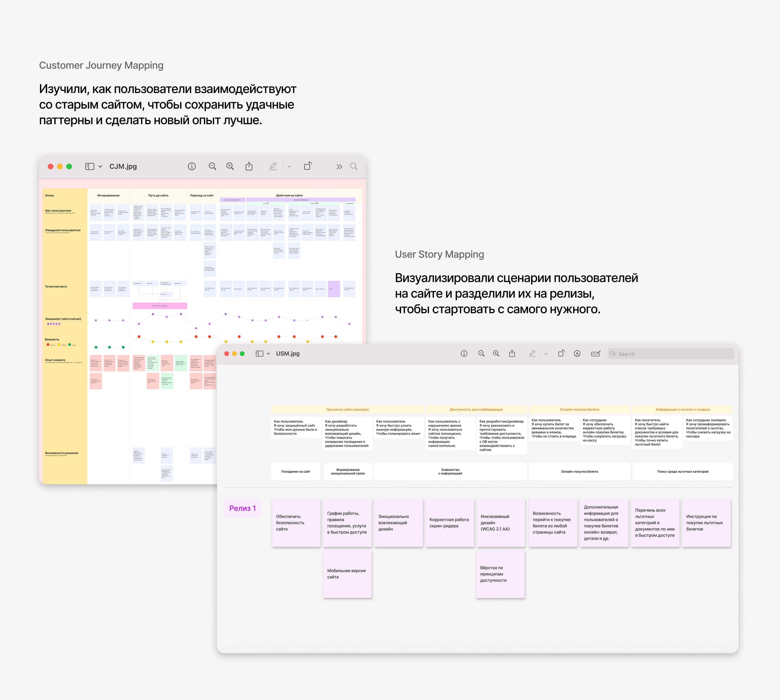Viewport: 780px width, 700px height.
Task: Expand sidebar view options in CJM.jpg window
Action: [100, 167]
